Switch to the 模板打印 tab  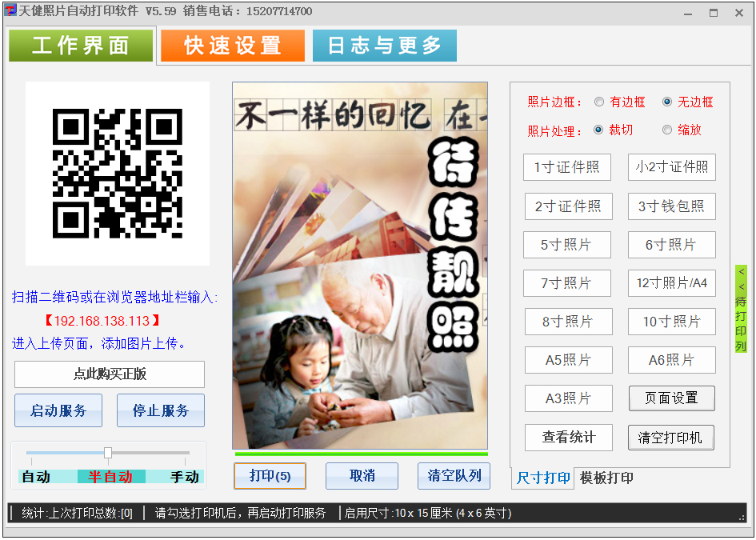(606, 478)
